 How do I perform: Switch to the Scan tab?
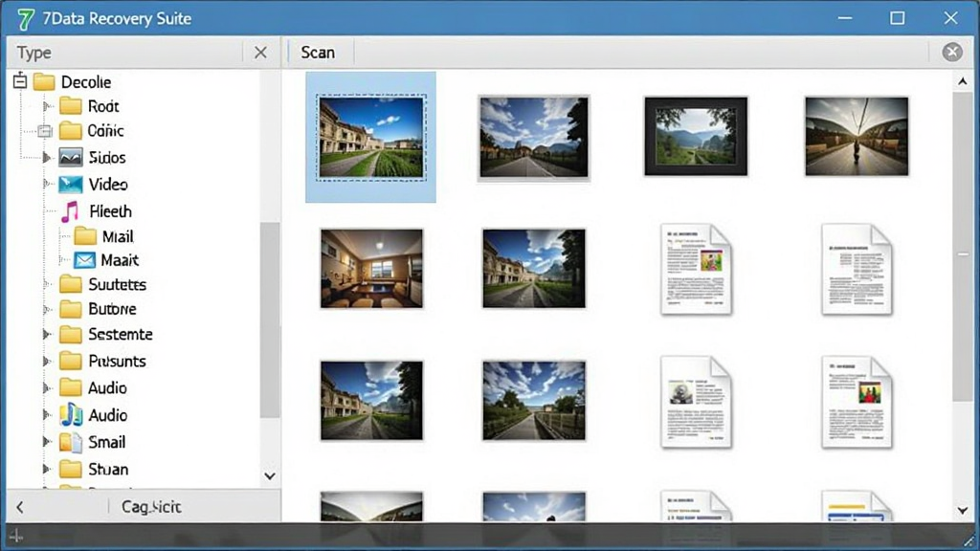tap(318, 53)
